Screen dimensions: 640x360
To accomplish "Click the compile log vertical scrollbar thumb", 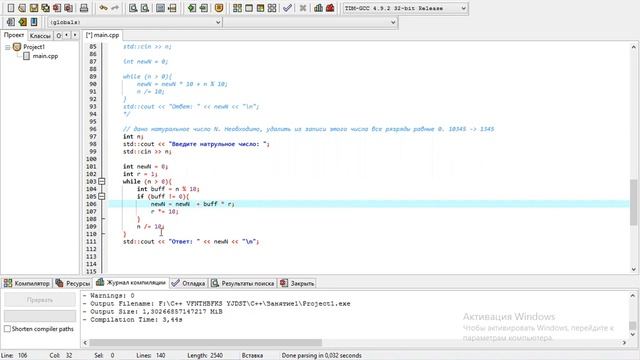I will click(x=633, y=325).
